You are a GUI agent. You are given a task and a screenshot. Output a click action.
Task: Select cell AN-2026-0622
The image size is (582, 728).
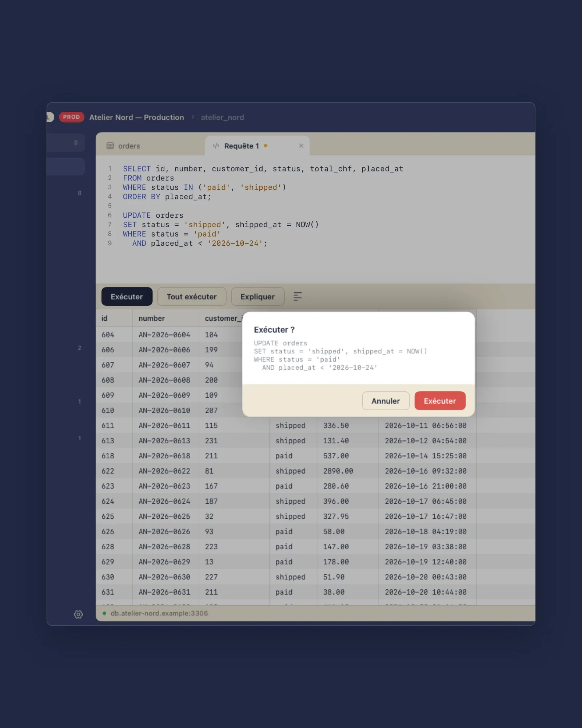[164, 471]
